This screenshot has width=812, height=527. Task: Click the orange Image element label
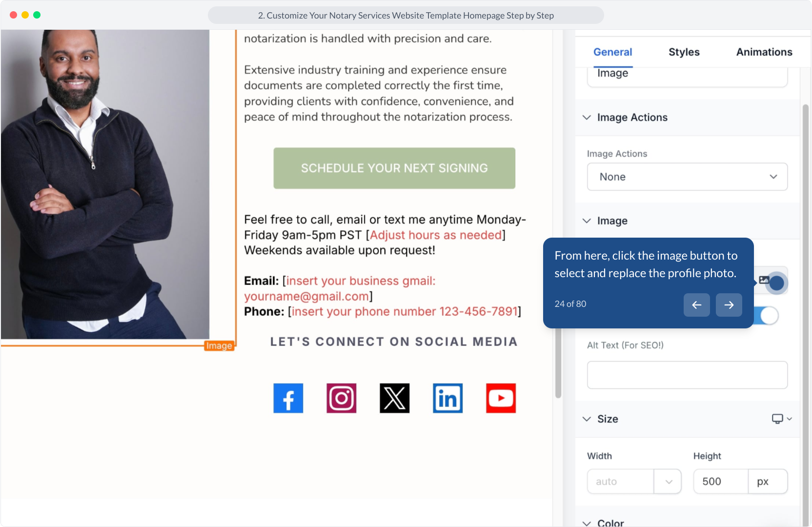coord(219,346)
